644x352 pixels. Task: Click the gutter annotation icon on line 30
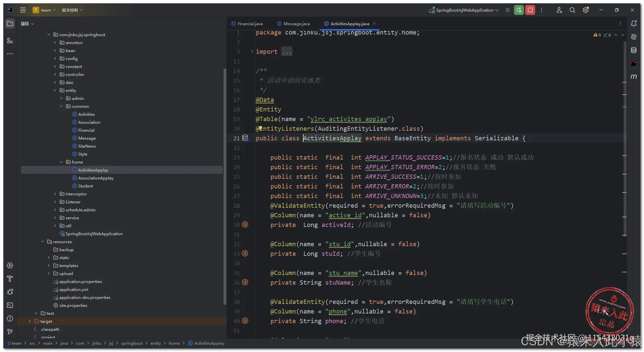click(x=245, y=225)
